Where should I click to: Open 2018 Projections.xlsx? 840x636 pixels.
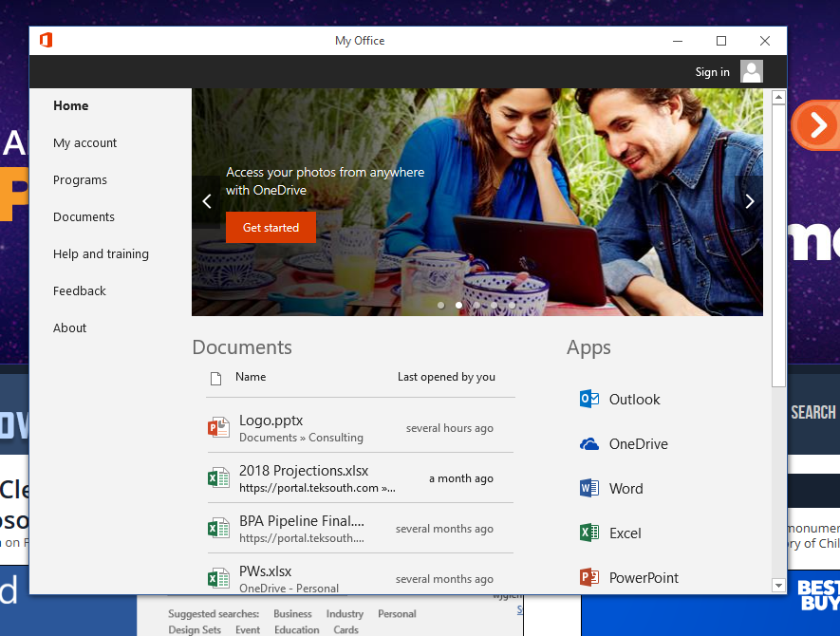[304, 471]
